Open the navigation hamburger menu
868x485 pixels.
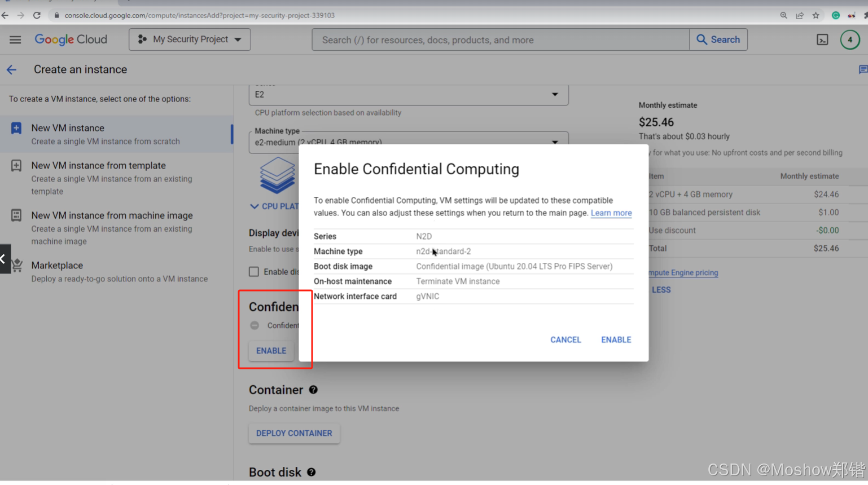[15, 39]
